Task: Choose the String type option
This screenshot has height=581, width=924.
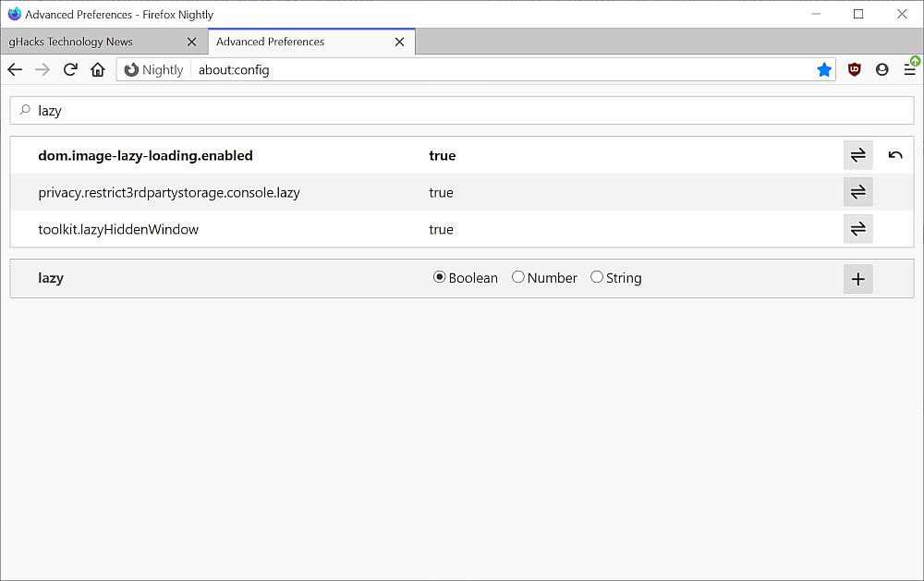Action: [597, 278]
